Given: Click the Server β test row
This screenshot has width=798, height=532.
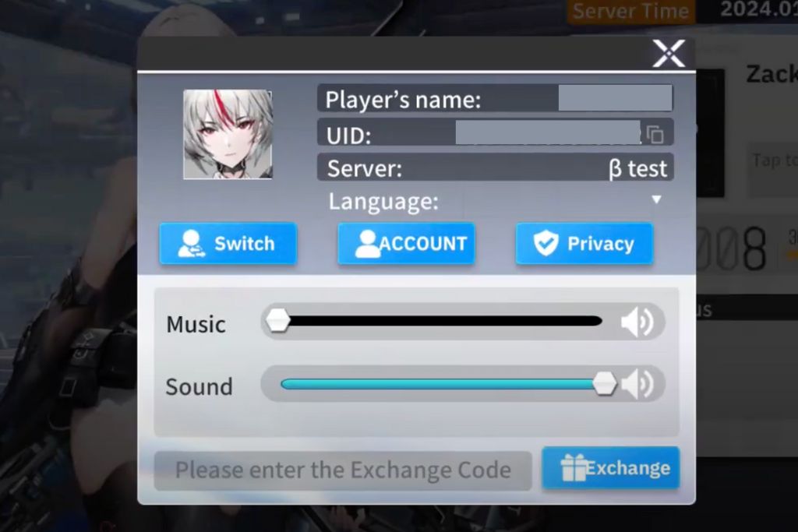Looking at the screenshot, I should click(x=495, y=167).
